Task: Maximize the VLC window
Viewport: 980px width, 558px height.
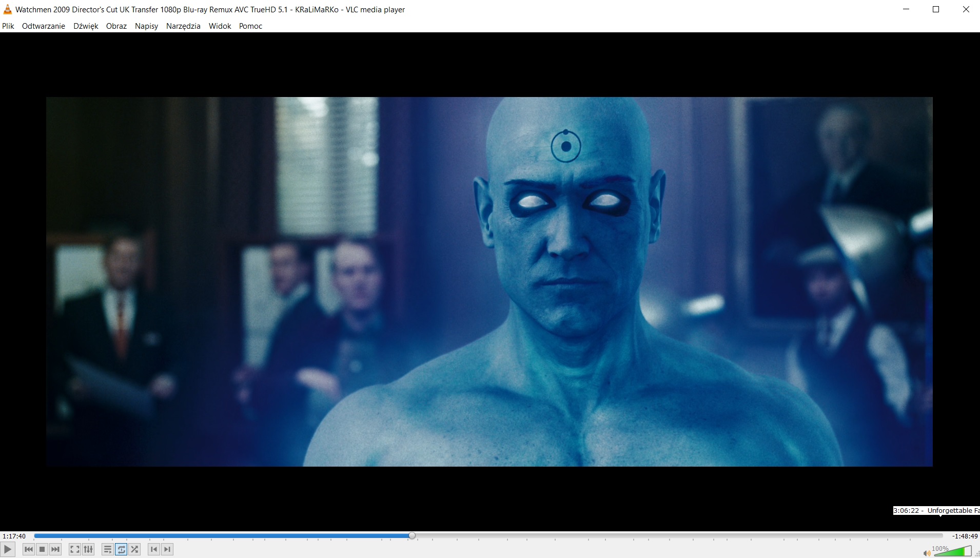Action: (936, 9)
